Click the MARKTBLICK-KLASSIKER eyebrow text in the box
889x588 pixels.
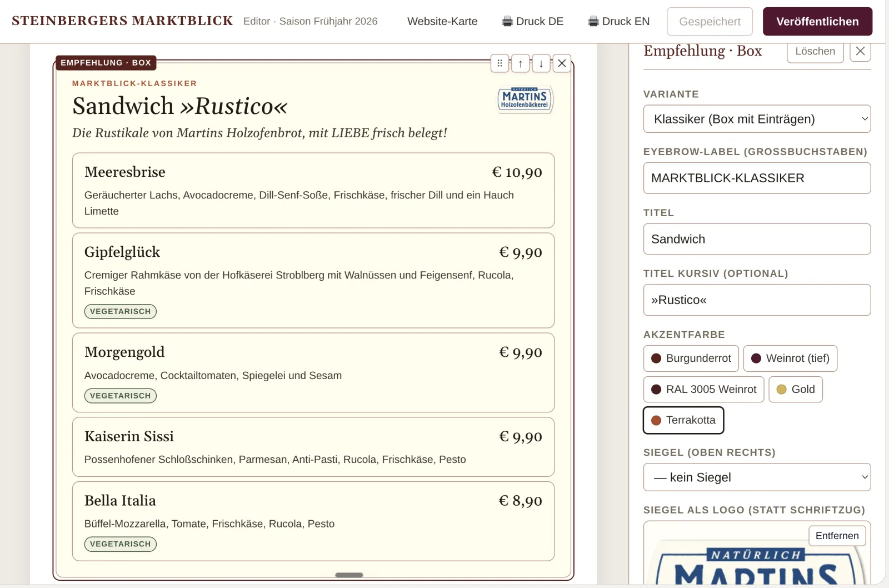click(134, 83)
